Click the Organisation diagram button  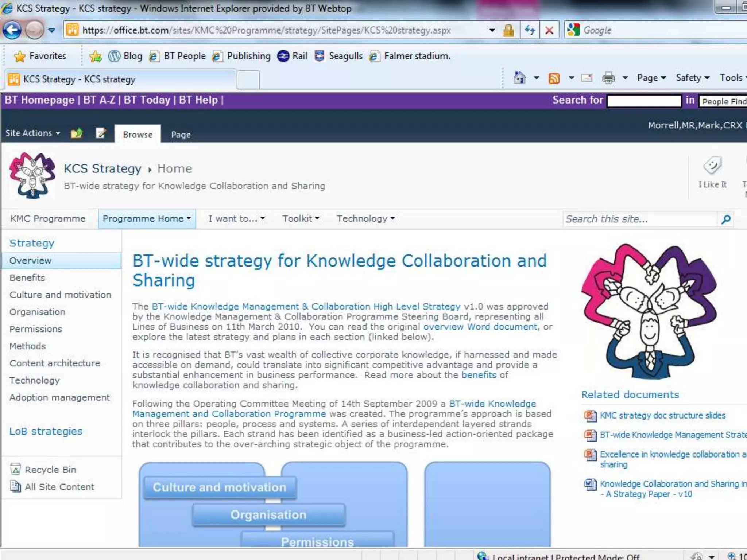pos(268,515)
